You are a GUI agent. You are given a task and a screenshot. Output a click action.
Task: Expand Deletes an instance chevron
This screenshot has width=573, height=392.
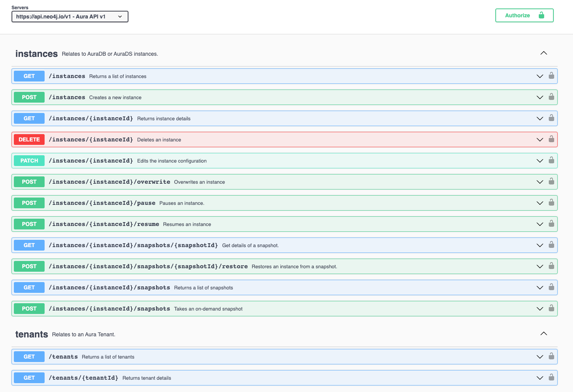[x=540, y=140]
